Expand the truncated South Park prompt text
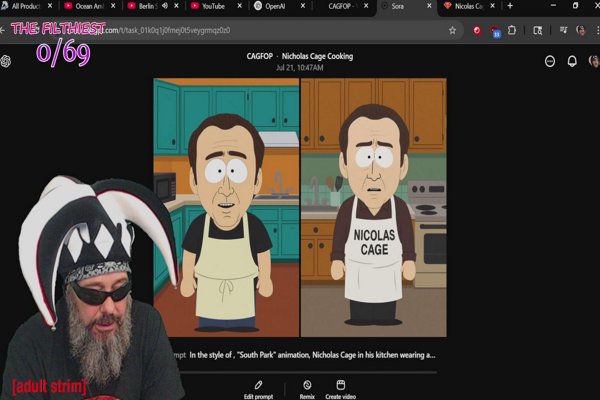Image resolution: width=600 pixels, height=400 pixels. 312,355
